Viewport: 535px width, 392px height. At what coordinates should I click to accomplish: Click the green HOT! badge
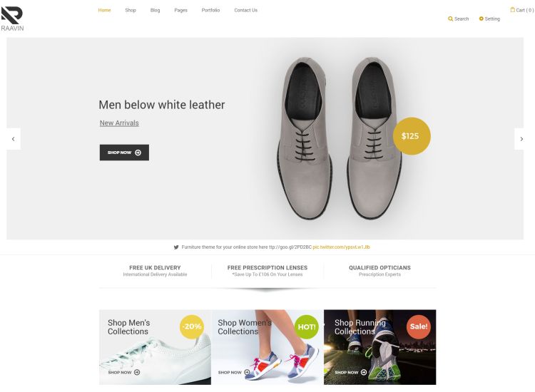[307, 327]
